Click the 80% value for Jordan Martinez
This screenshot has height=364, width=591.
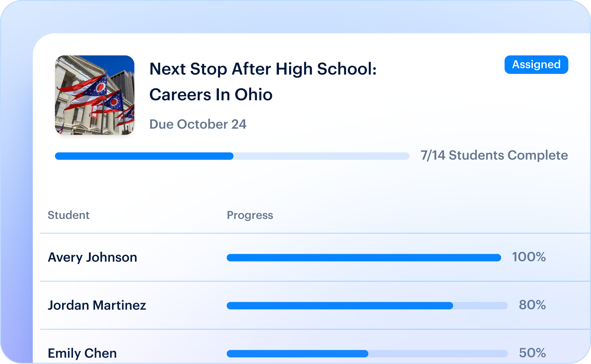point(532,305)
